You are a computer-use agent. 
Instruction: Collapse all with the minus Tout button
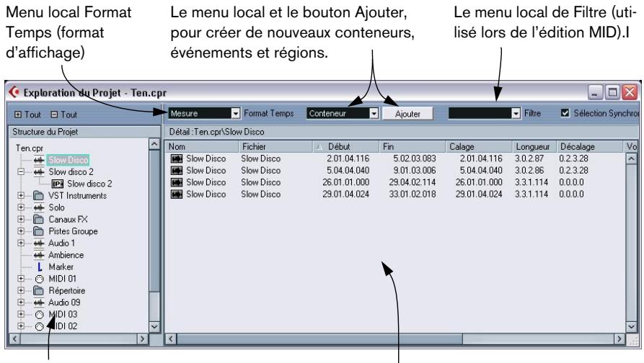click(x=63, y=115)
